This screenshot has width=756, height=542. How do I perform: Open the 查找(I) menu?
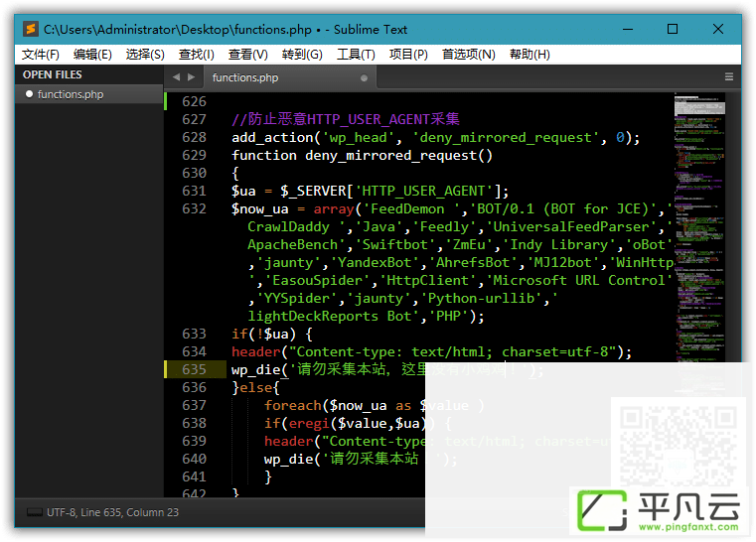197,55
